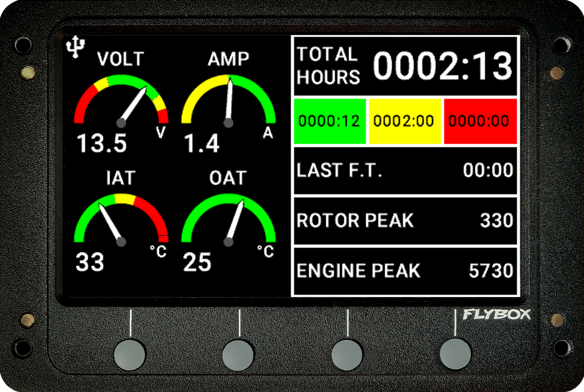Screen dimensions: 584x392
Task: Click the green 0000:12 hours box
Action: pyautogui.click(x=329, y=121)
